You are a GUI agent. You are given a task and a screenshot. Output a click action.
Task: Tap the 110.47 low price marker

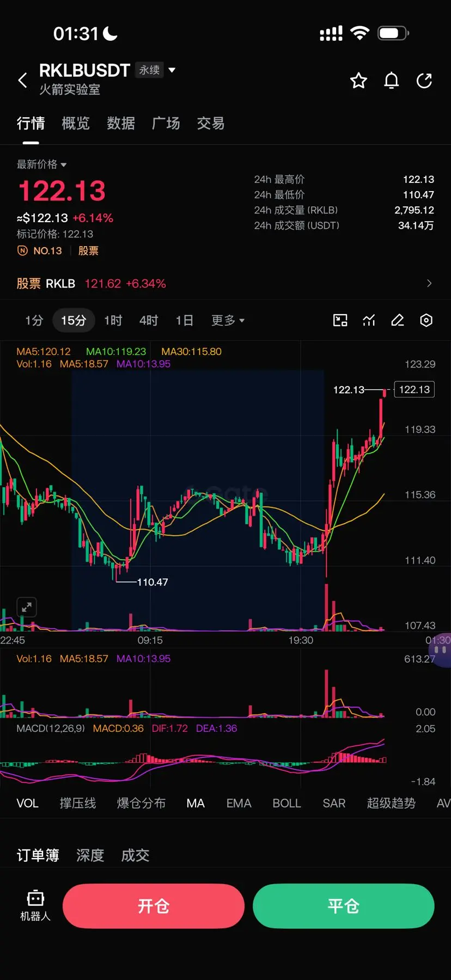[153, 582]
